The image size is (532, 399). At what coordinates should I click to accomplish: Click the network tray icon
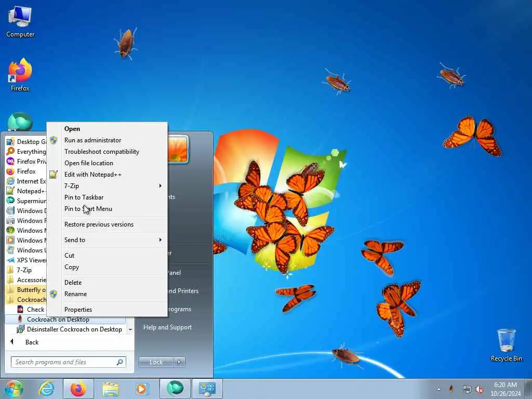coord(467,390)
